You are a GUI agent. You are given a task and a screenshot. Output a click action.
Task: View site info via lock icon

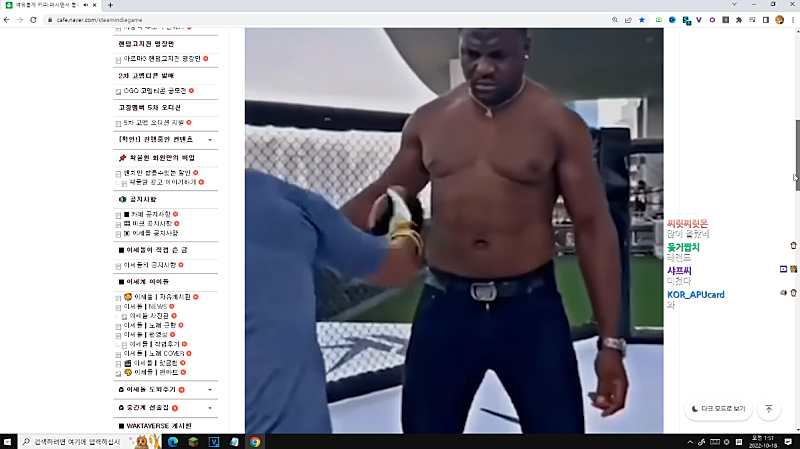[x=50, y=20]
